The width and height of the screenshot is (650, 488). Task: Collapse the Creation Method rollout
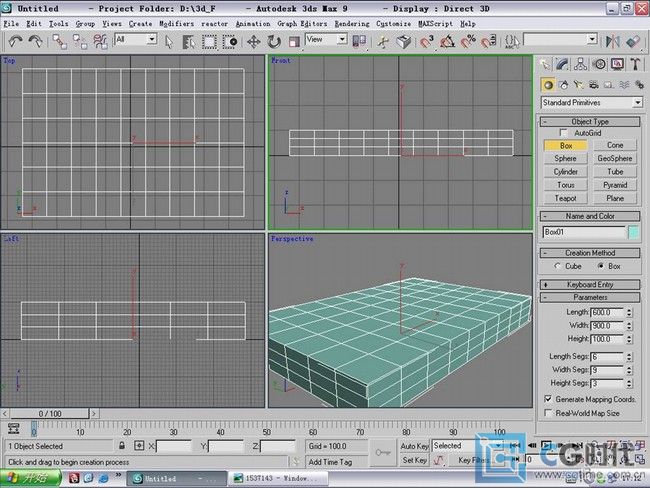pyautogui.click(x=590, y=252)
